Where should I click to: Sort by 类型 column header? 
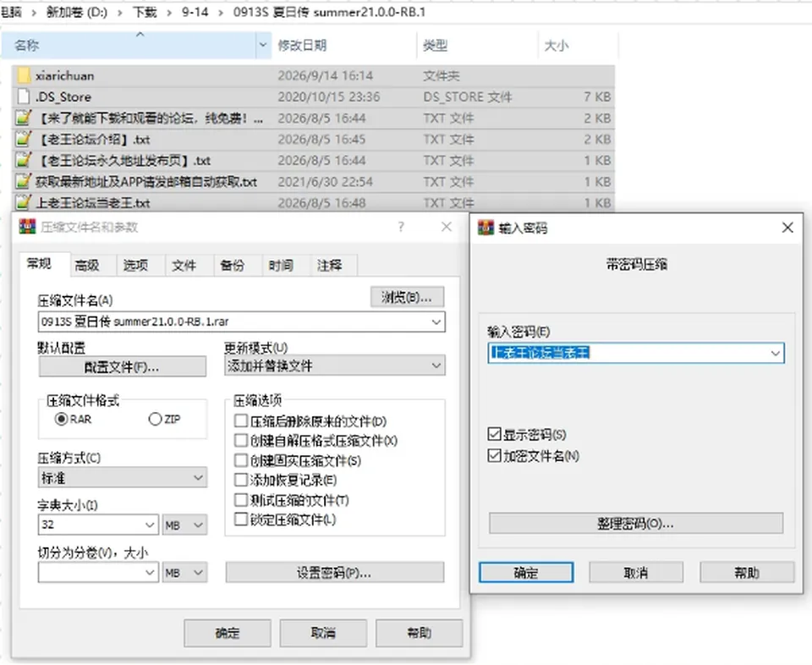(435, 45)
